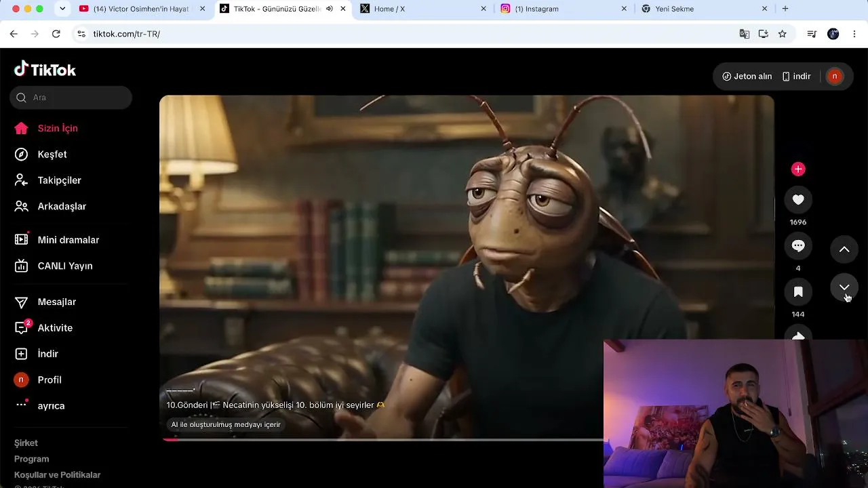868x488 pixels.
Task: Open Aktivite notifications
Action: coord(43,328)
